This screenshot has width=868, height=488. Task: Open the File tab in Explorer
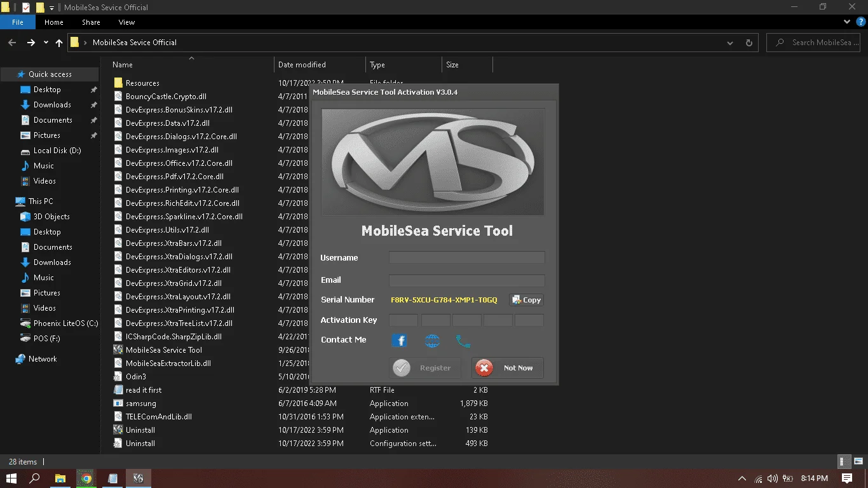18,22
